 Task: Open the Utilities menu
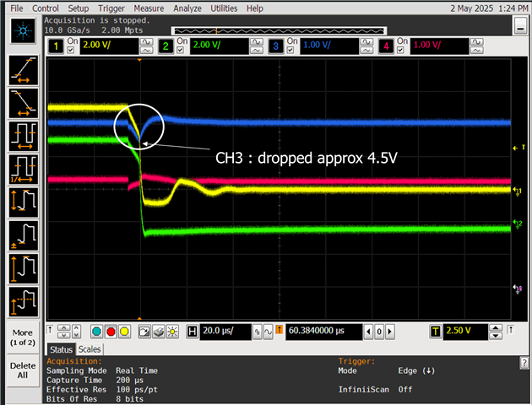224,8
